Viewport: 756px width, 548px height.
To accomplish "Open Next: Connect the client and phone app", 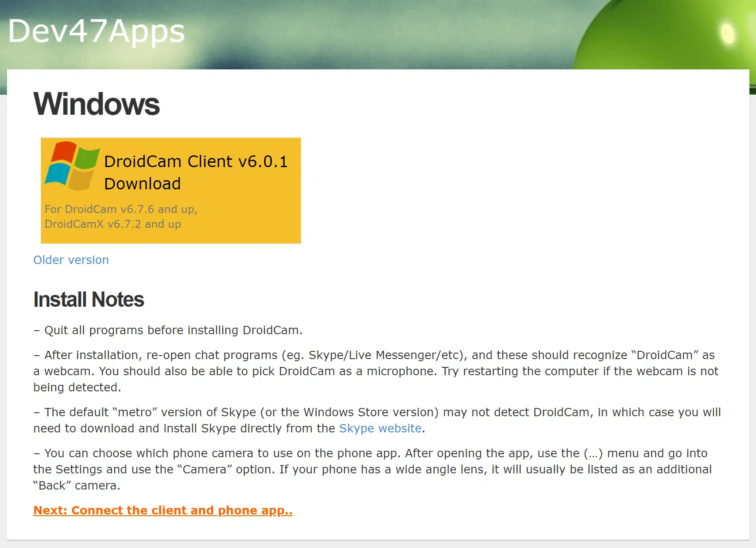I will point(163,510).
